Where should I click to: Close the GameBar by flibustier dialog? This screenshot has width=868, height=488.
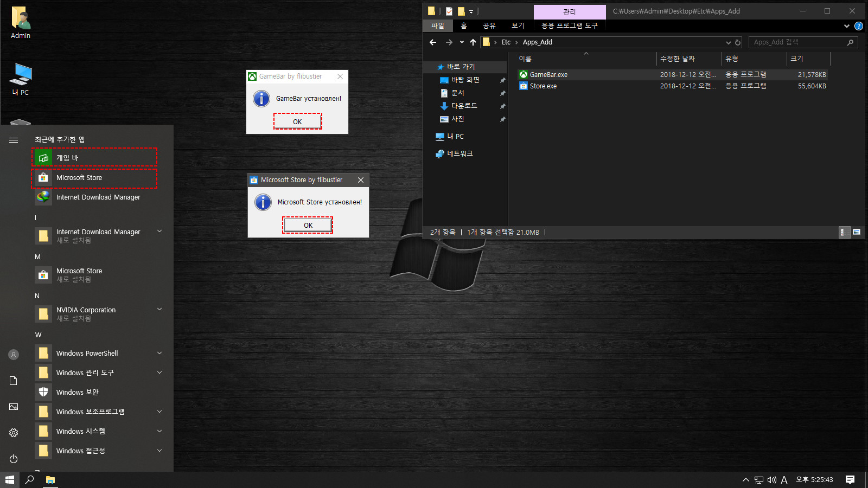pyautogui.click(x=340, y=76)
